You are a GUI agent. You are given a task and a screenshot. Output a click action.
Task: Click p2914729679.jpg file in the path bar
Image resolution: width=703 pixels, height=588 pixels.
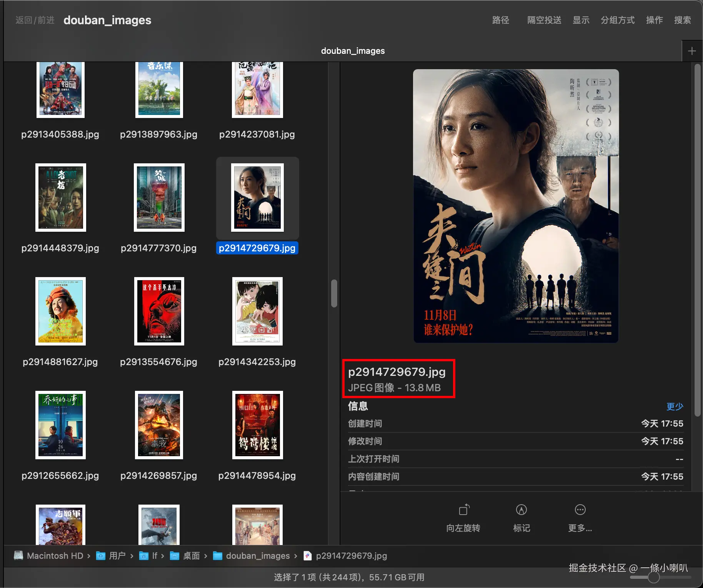345,556
